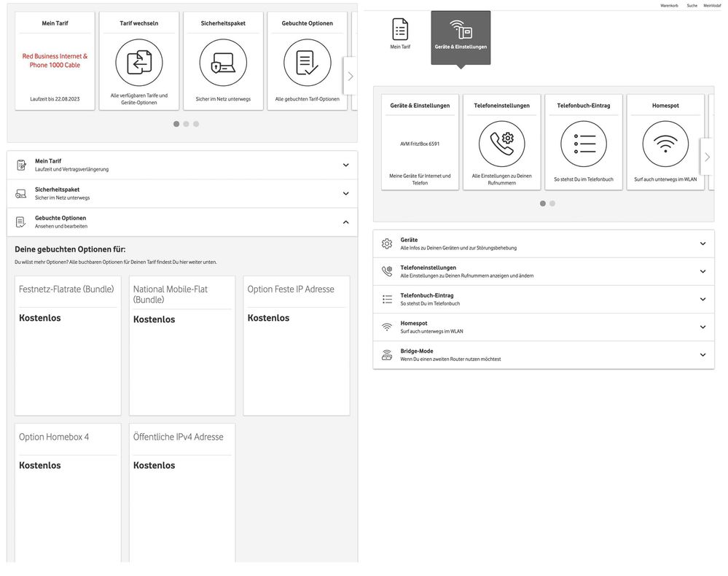Click 'Deine gebuchten Optionen für:' heading
Screen dimensions: 728x576
click(70, 249)
